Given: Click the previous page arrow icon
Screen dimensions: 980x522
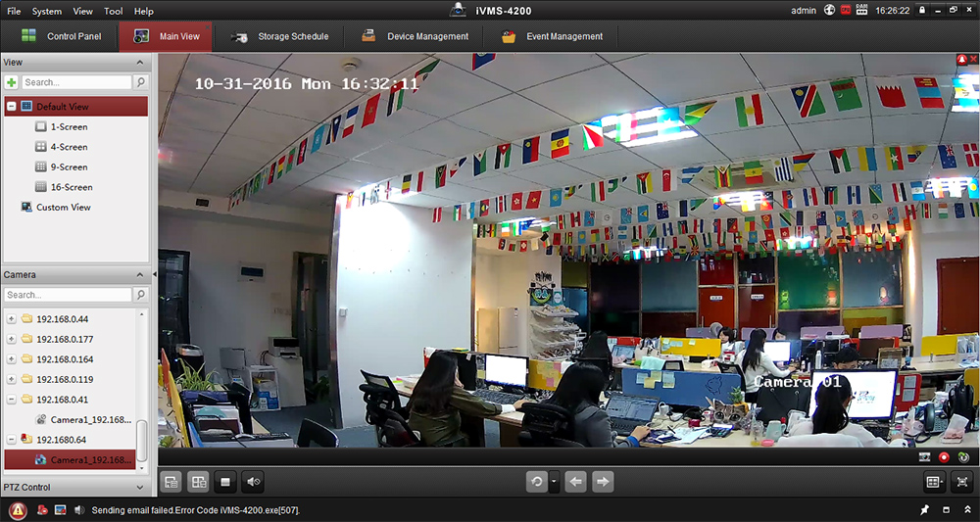Looking at the screenshot, I should pyautogui.click(x=577, y=481).
